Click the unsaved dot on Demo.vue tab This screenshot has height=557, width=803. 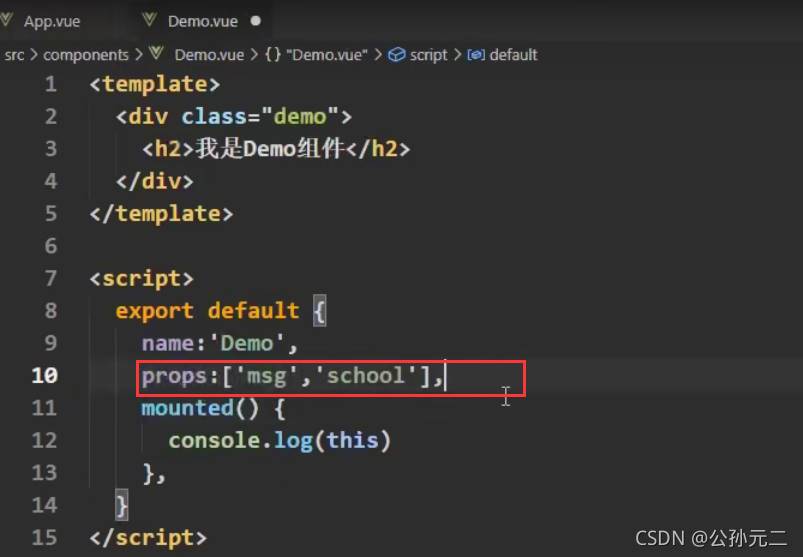point(256,21)
